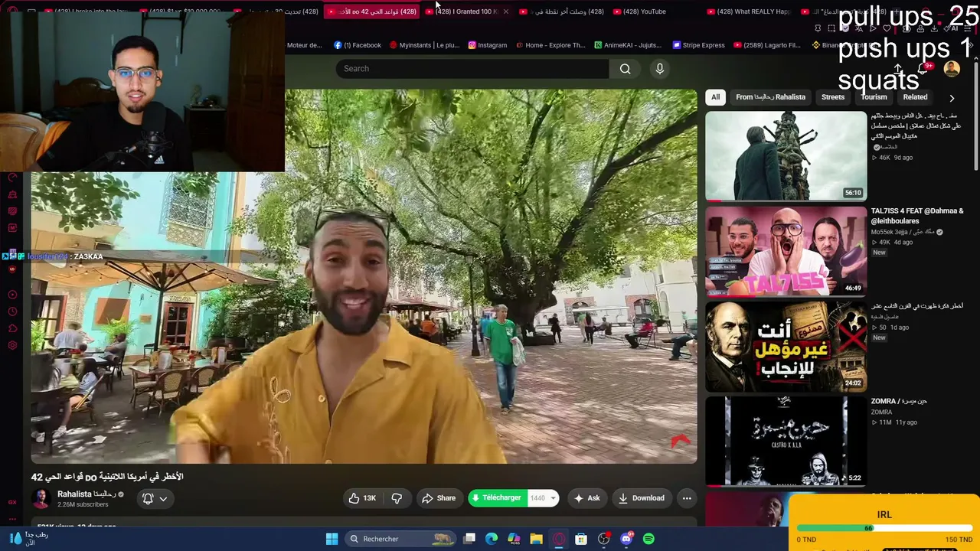980x551 pixels.
Task: Open the Rahalista channel name link
Action: pyautogui.click(x=87, y=494)
